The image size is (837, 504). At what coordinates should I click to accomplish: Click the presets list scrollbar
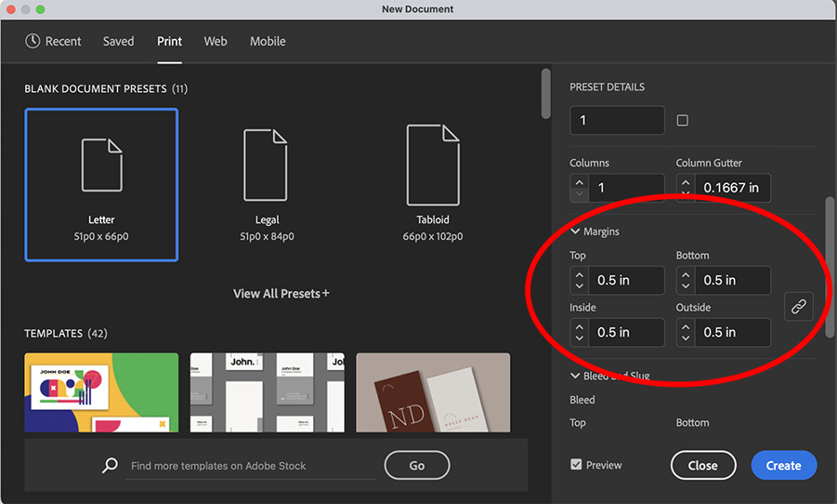(545, 93)
